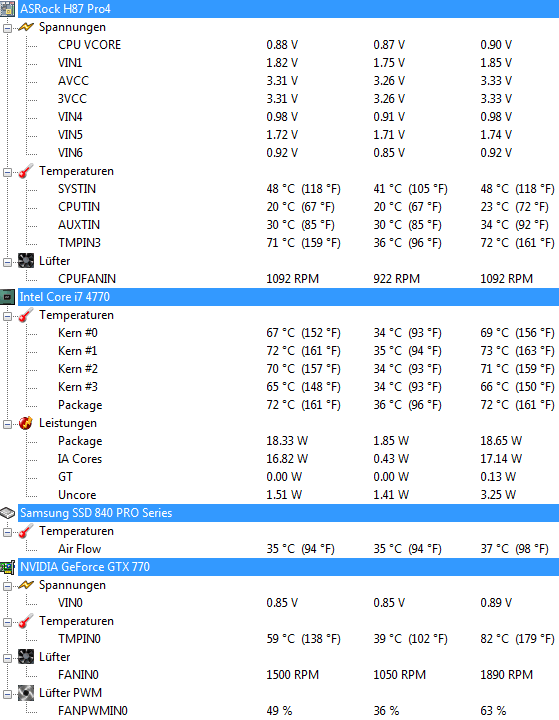
Task: Select the AUXTIN temperature row label
Action: 79,225
